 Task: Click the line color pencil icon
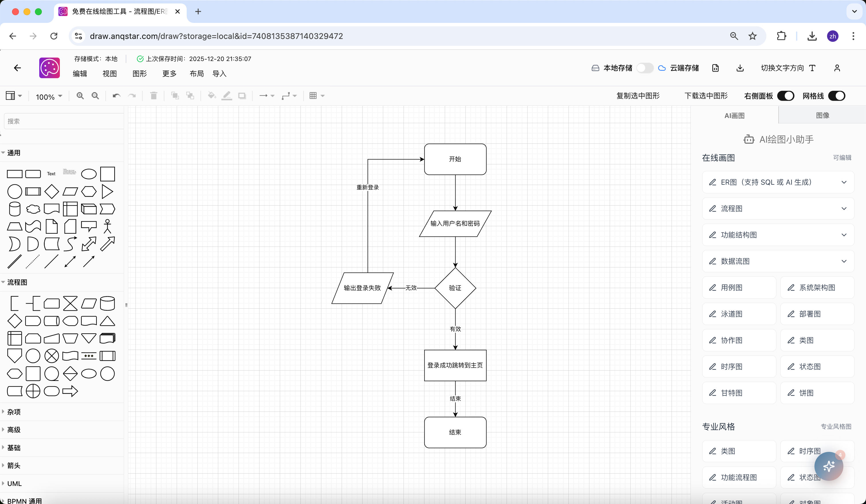(227, 96)
